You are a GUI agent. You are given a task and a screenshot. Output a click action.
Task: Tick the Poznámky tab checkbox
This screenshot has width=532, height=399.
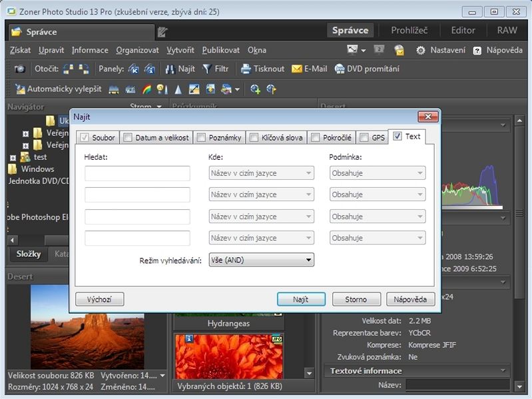pos(201,138)
